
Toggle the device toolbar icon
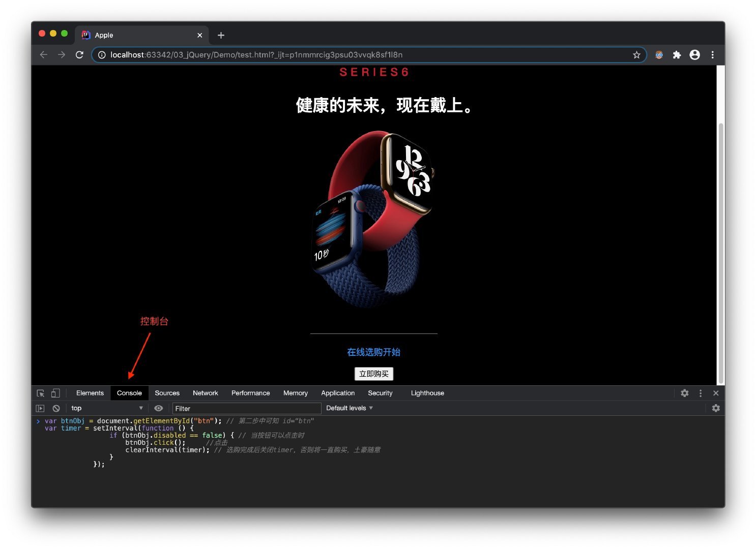(x=55, y=393)
